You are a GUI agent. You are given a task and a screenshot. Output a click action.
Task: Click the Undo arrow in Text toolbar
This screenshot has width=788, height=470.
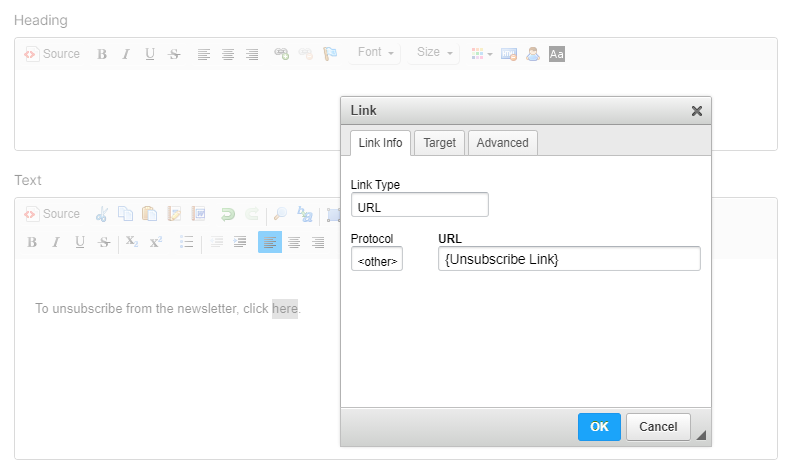(227, 214)
